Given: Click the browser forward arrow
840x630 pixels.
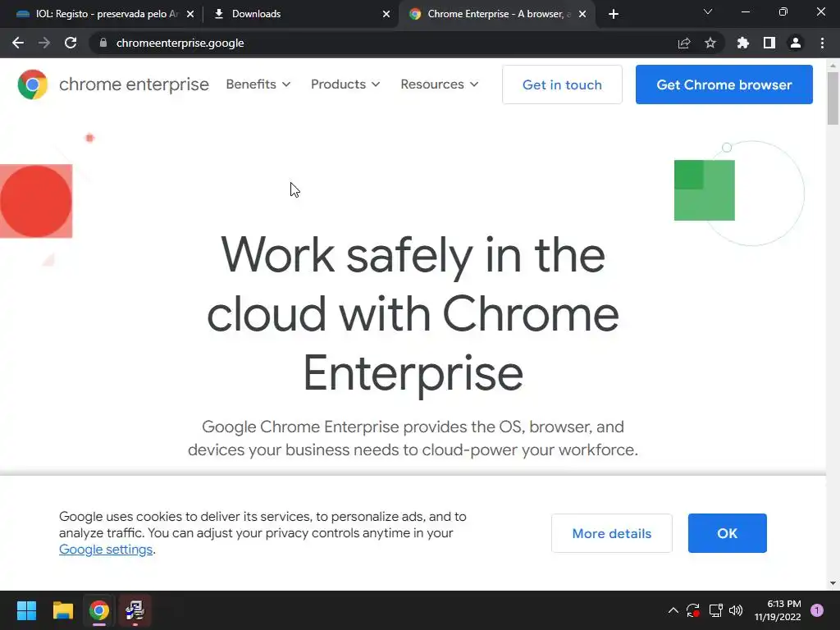Looking at the screenshot, I should 44,43.
